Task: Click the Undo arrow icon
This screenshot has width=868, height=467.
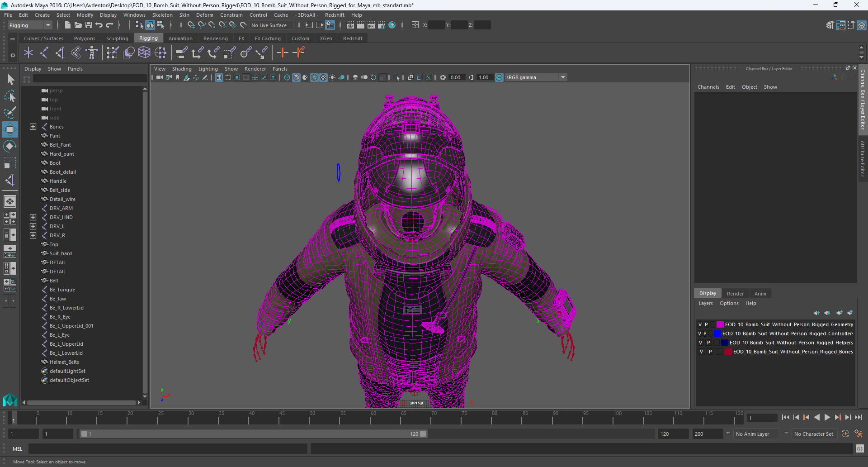Action: coord(99,25)
